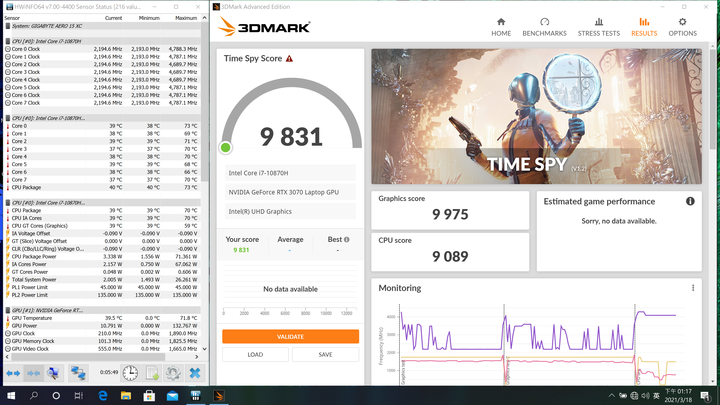Select the RESULTS tab
The image size is (720, 405).
pos(644,27)
